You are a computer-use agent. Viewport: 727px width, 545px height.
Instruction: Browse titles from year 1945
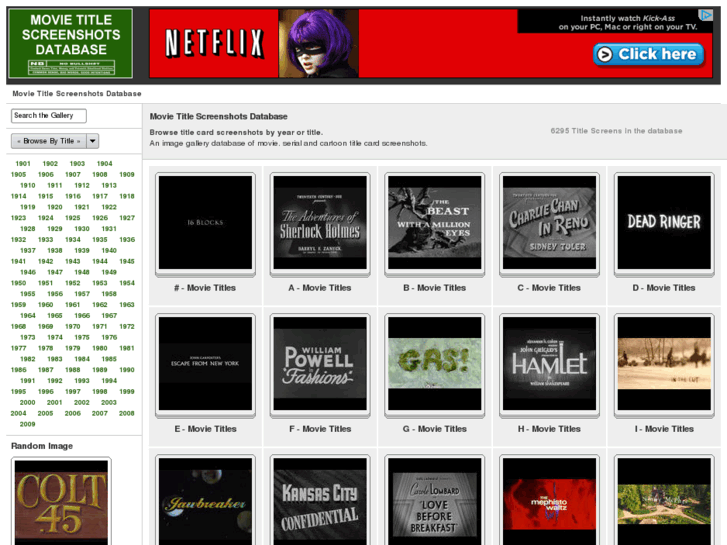127,261
